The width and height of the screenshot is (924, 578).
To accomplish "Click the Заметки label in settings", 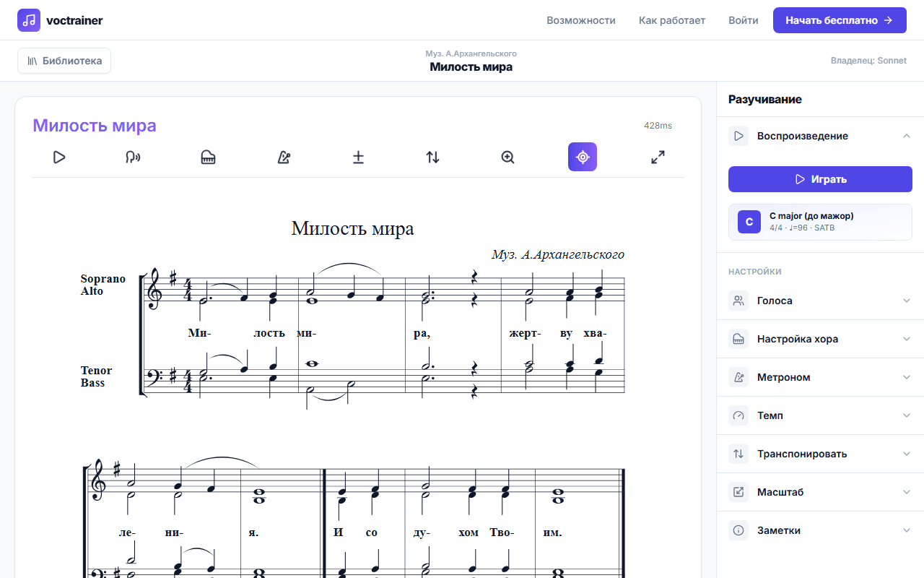I will (x=779, y=530).
